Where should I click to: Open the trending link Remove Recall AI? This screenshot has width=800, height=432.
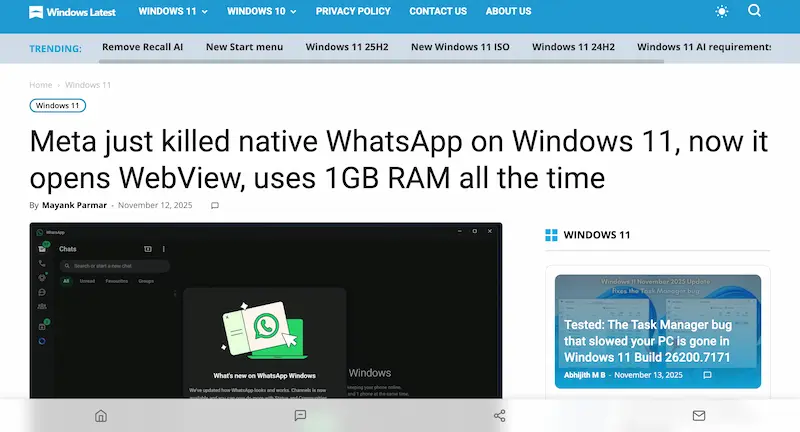[142, 47]
